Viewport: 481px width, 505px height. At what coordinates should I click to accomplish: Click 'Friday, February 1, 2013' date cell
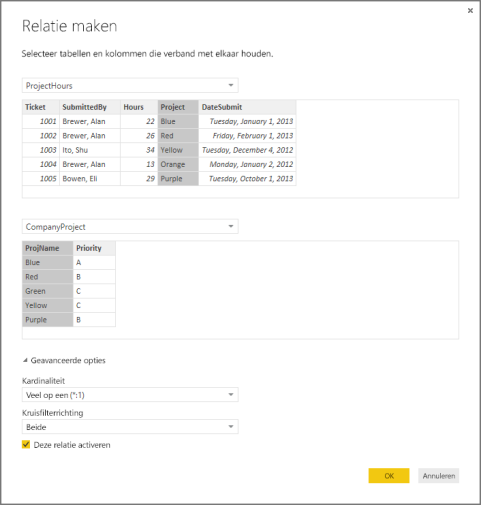pyautogui.click(x=247, y=136)
